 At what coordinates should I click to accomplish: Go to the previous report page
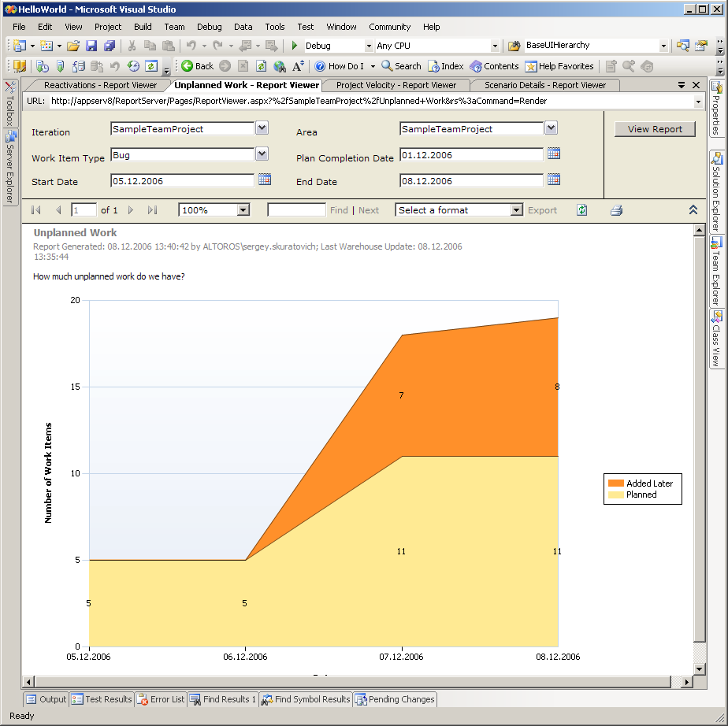click(58, 210)
